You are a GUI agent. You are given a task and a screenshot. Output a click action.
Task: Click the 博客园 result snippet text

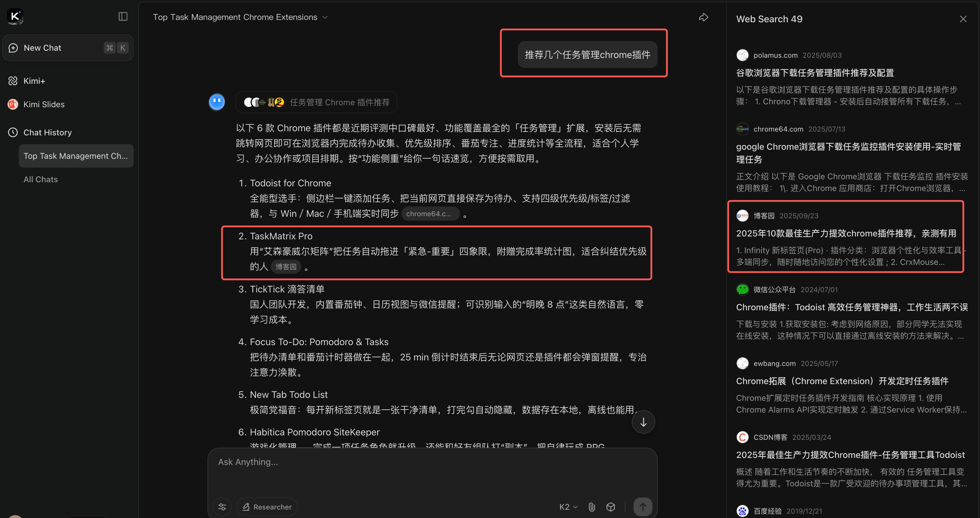851,256
